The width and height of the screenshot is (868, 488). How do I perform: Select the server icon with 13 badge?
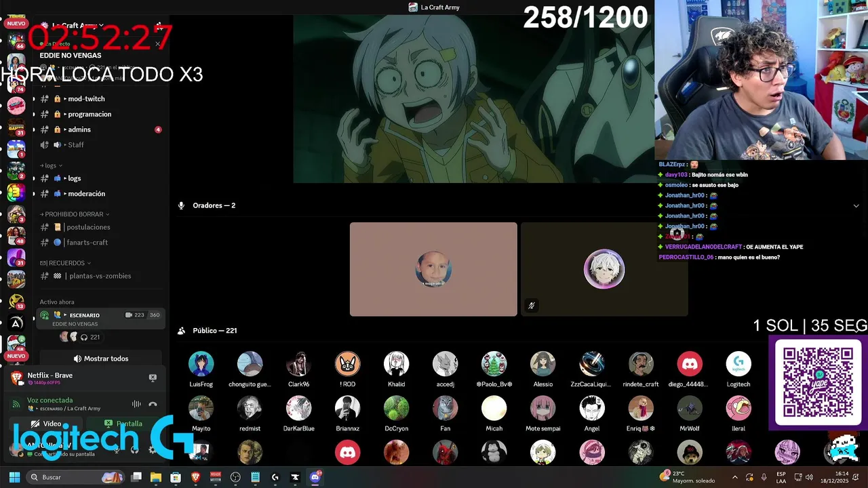16,301
